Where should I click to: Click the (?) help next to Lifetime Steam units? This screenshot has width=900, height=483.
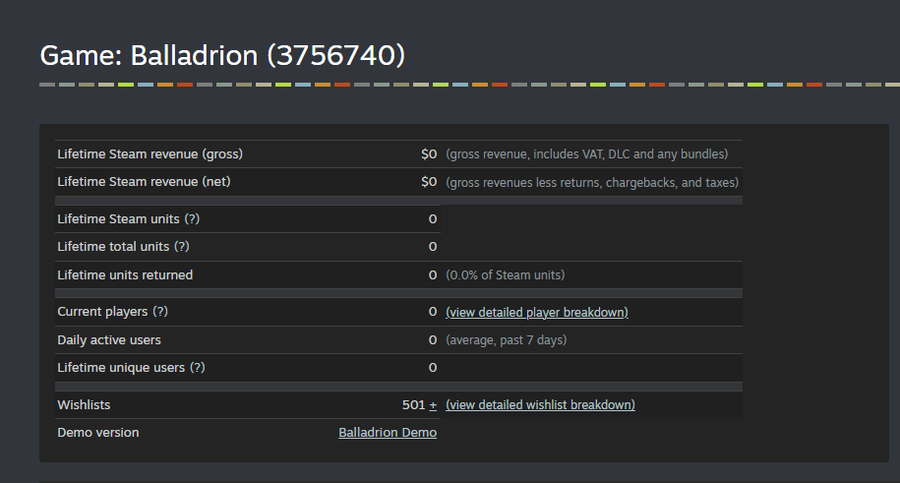tap(194, 218)
